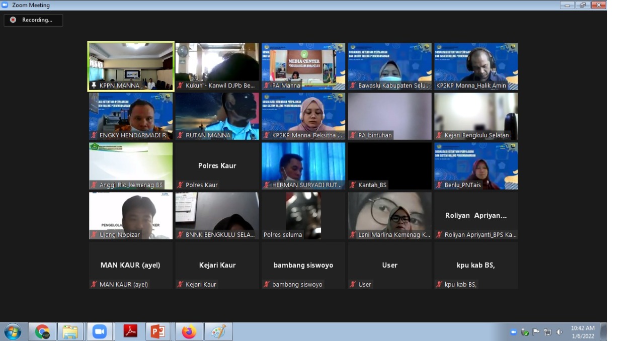Click the volume speaker tray icon

pyautogui.click(x=559, y=332)
